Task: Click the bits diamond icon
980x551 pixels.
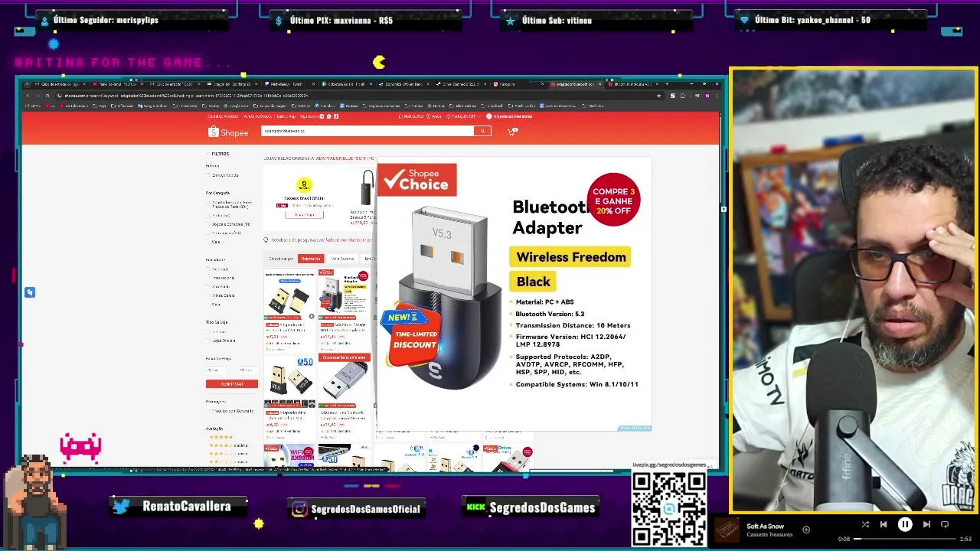Action: 743,21
